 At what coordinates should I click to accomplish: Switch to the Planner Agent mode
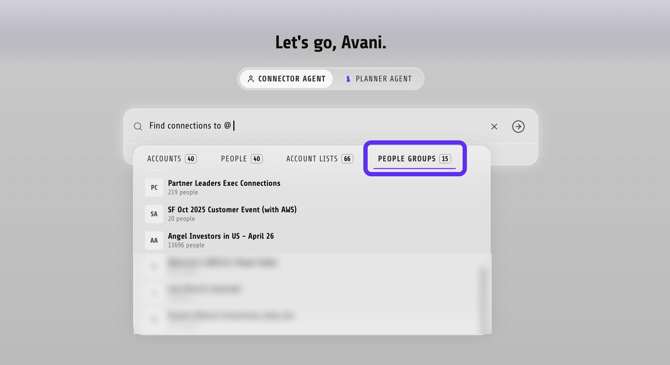click(x=378, y=79)
